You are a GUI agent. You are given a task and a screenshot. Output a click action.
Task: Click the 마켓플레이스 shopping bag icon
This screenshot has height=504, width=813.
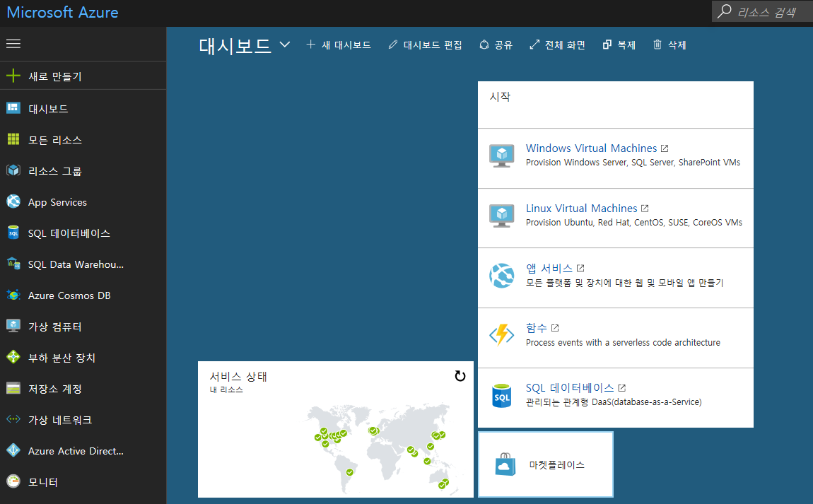click(x=505, y=464)
